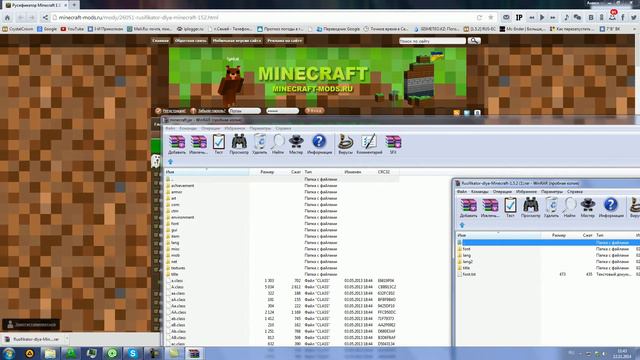Click the YouTube bookmark in bookmarks bar

click(72, 29)
